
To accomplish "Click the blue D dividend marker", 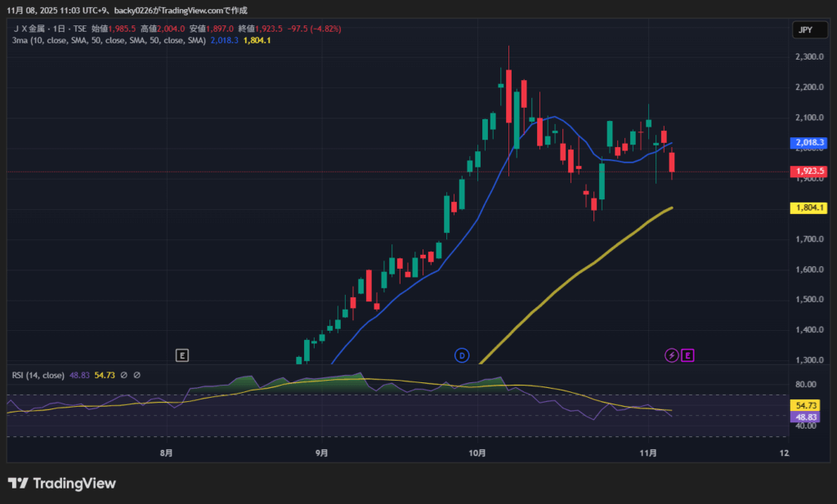I will pos(462,355).
